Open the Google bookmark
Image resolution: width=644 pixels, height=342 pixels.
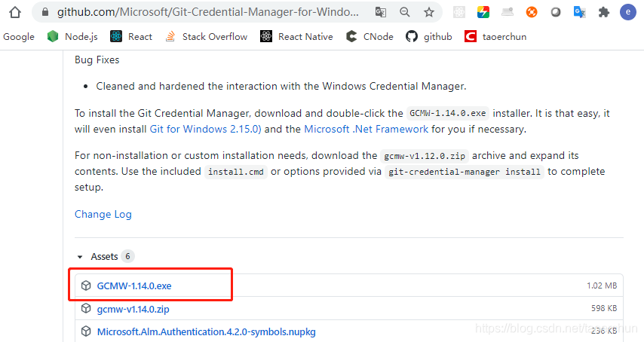pyautogui.click(x=19, y=36)
